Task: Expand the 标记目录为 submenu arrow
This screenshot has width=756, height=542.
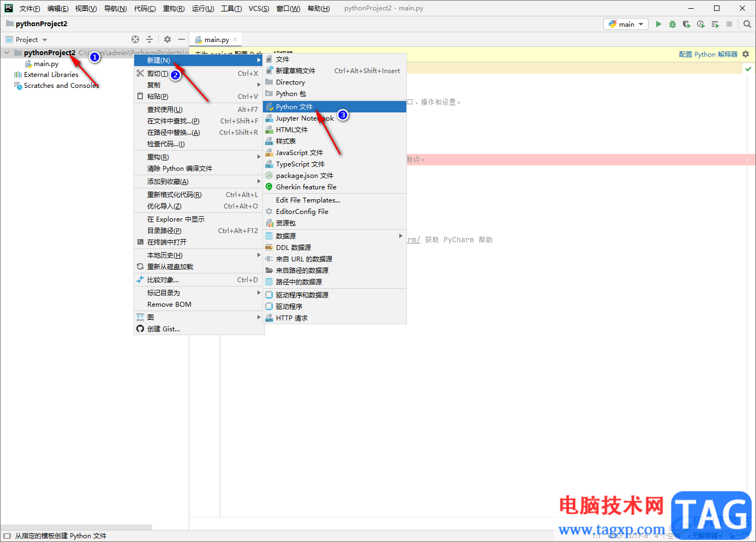Action: pyautogui.click(x=259, y=293)
